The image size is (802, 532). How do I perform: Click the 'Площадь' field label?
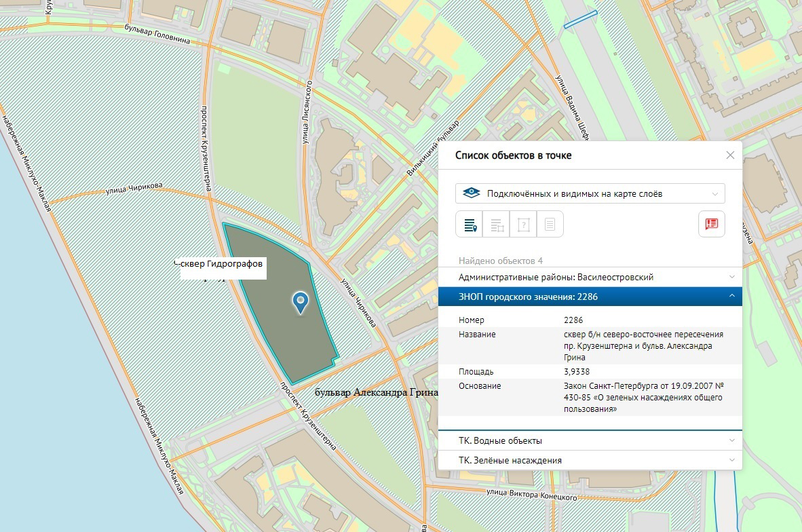click(476, 371)
